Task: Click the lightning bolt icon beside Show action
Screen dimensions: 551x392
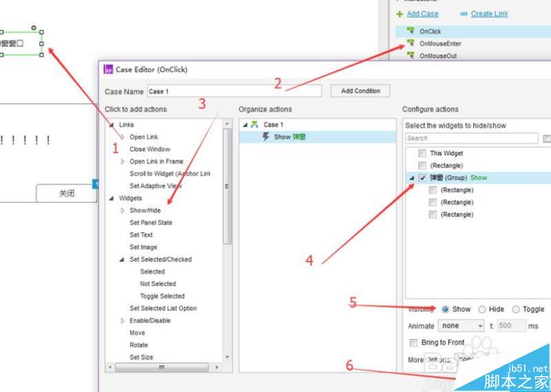Action: click(x=267, y=136)
